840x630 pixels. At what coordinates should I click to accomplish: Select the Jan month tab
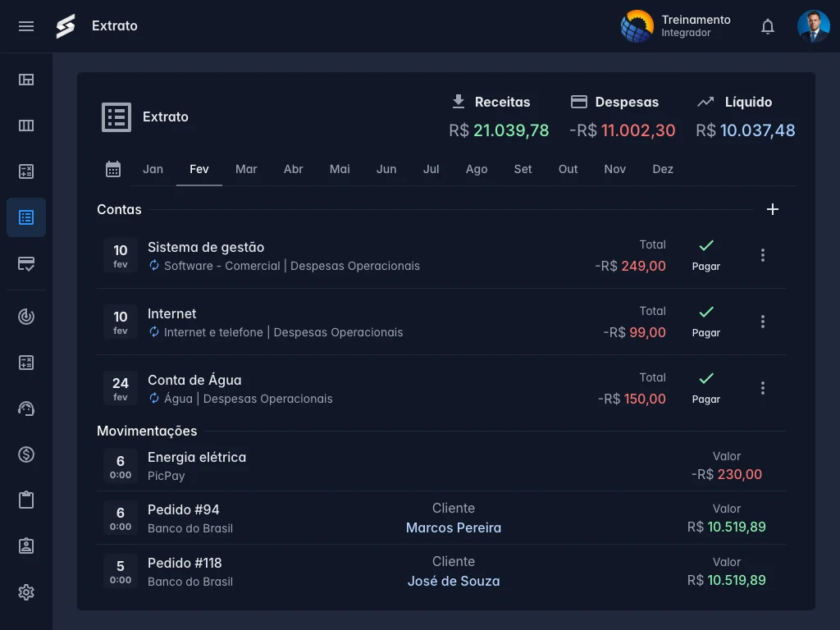[153, 169]
